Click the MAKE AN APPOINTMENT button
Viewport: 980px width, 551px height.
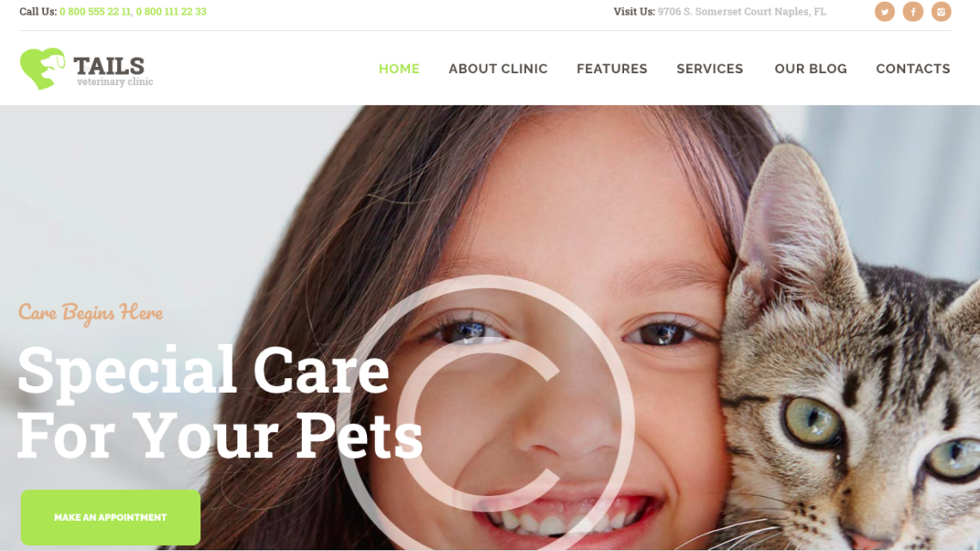[x=111, y=517]
